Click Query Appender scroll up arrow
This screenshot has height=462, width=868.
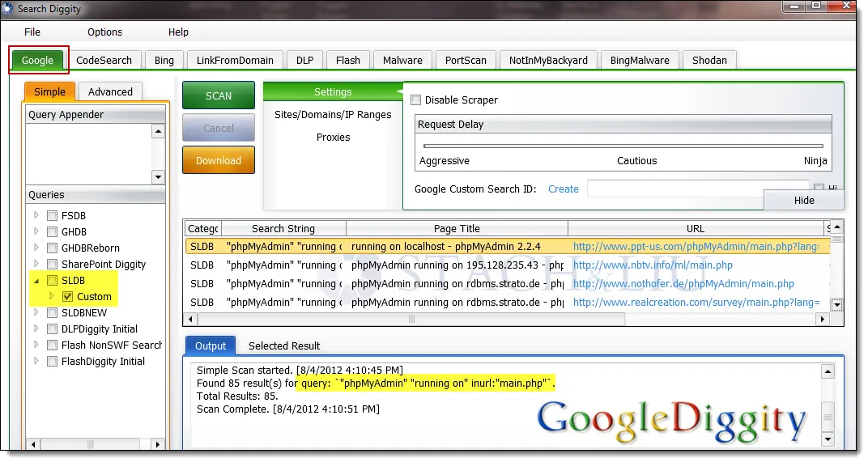158,131
